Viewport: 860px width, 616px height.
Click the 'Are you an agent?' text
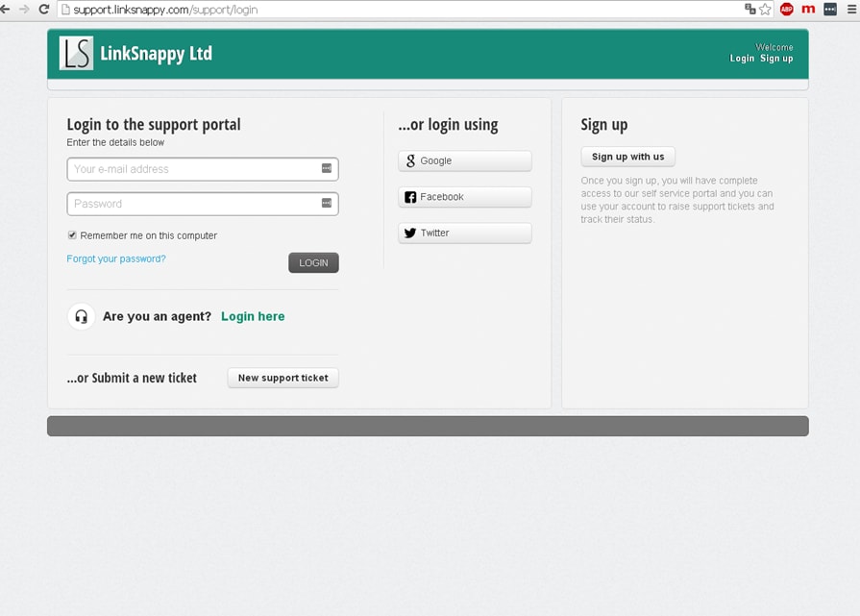(157, 316)
